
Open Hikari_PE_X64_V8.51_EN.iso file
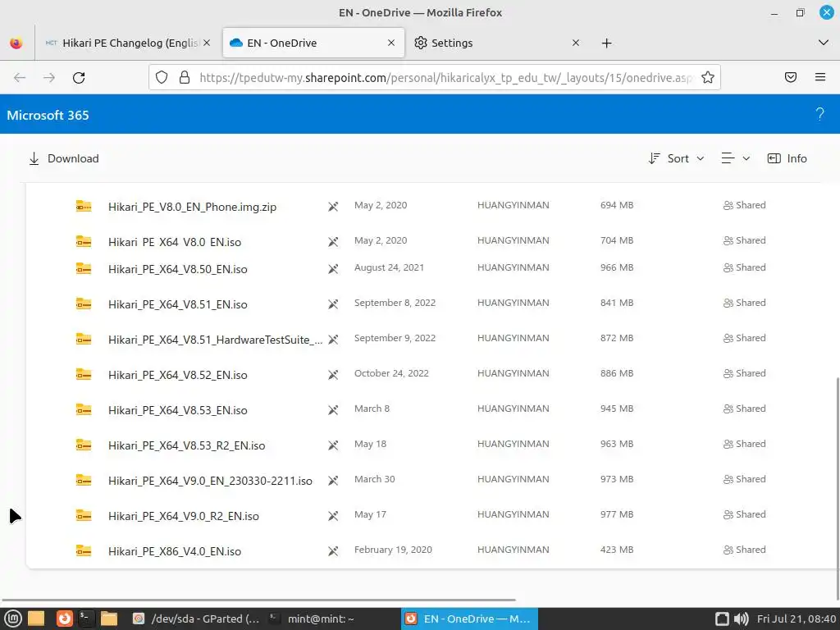pyautogui.click(x=177, y=304)
